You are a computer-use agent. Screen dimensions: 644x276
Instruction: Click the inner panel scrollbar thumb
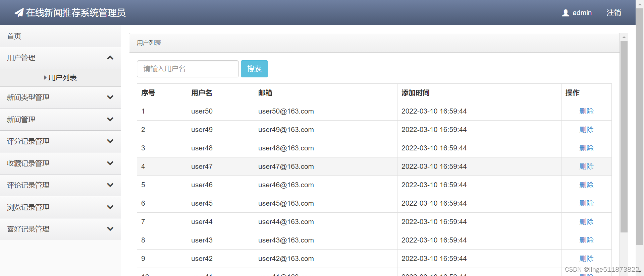[x=624, y=137]
